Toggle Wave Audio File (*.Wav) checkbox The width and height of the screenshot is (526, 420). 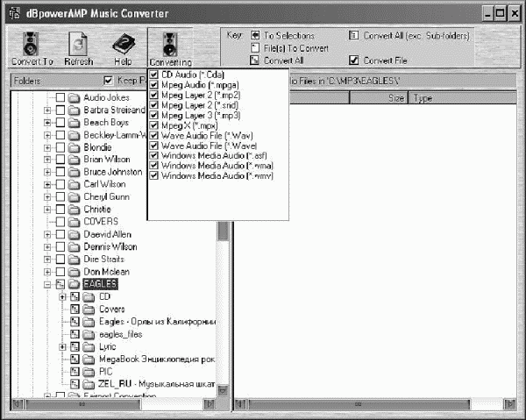(x=153, y=135)
